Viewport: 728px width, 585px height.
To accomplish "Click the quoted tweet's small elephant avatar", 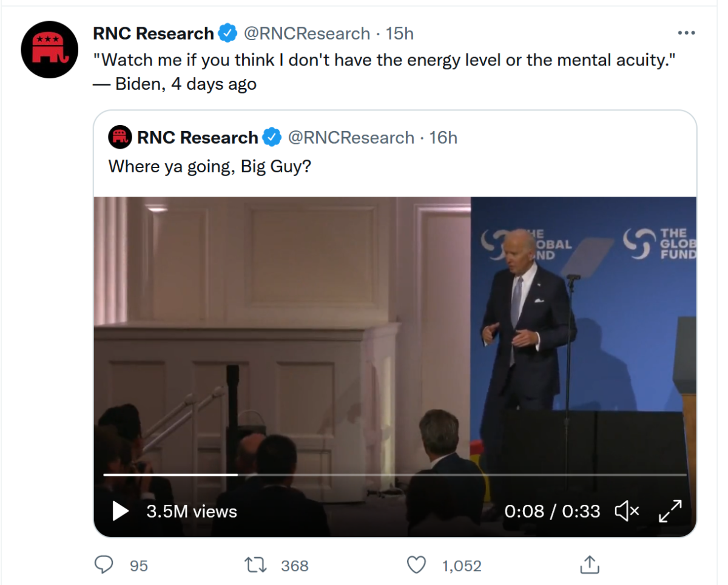I will 120,138.
